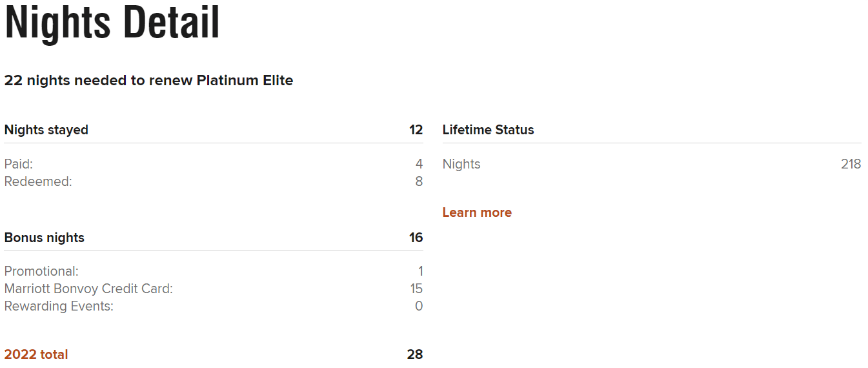Click the Rewarding Events label

point(59,306)
